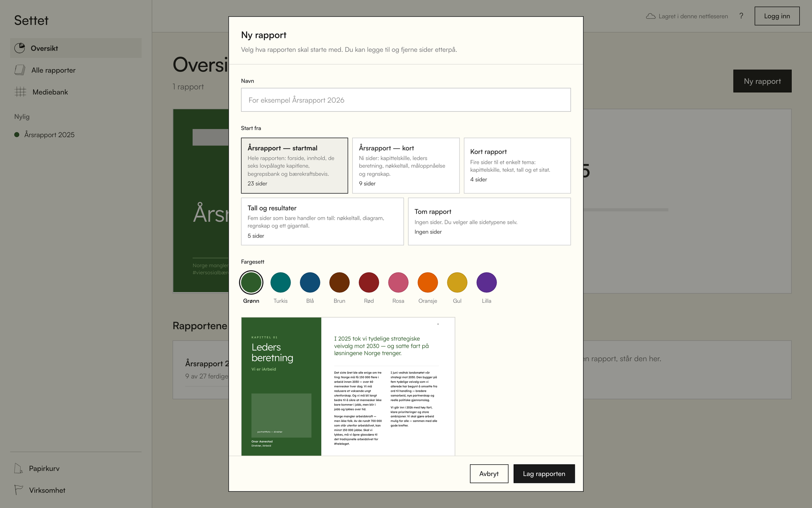Open Mediebank in the sidebar
Screen dimensions: 812x508
tap(76, 92)
